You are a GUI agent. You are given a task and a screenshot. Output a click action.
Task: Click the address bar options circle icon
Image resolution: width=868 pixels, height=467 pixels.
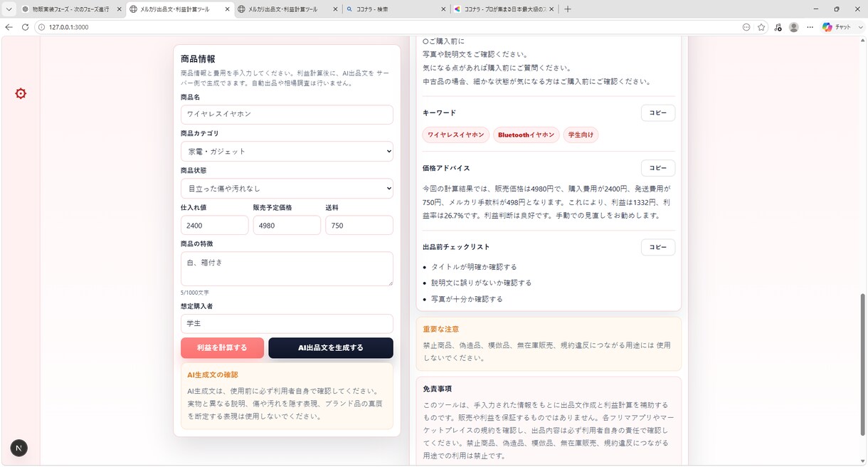[x=746, y=27]
